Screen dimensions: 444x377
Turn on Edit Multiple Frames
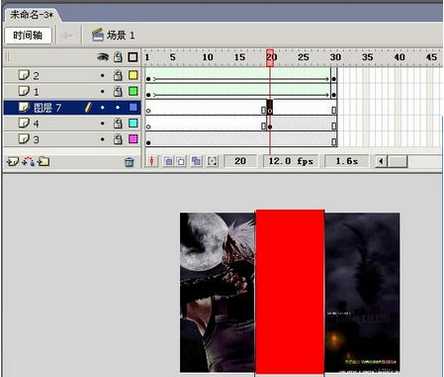coord(196,161)
